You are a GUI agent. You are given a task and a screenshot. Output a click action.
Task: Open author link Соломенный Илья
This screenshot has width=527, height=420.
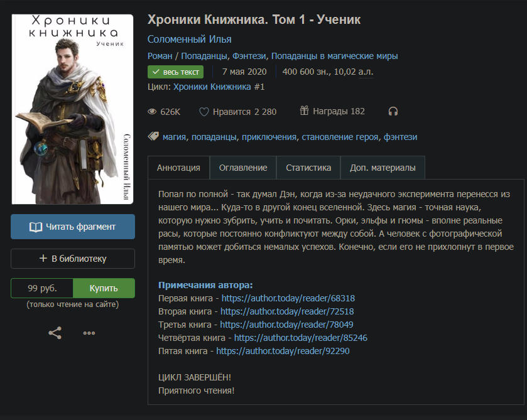[x=185, y=39]
